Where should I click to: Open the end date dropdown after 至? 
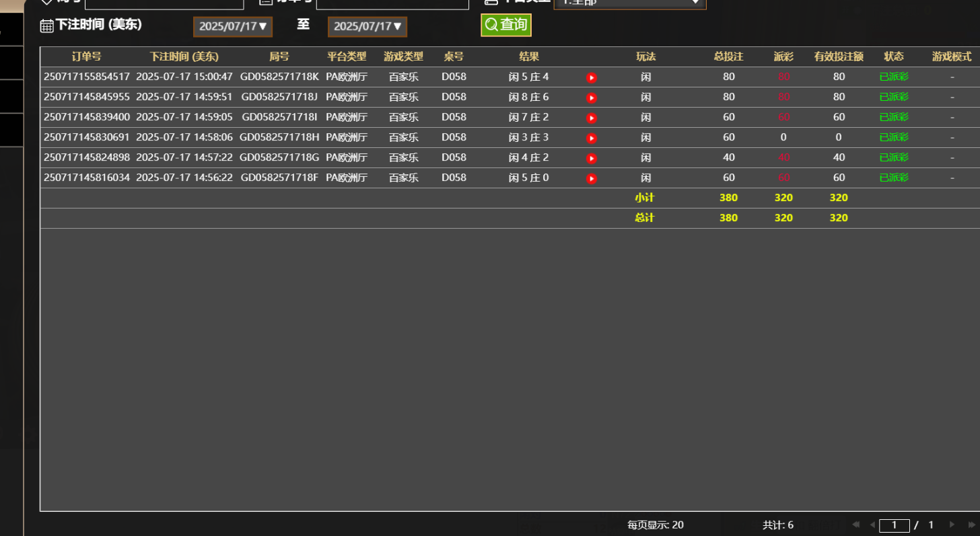[x=367, y=28]
